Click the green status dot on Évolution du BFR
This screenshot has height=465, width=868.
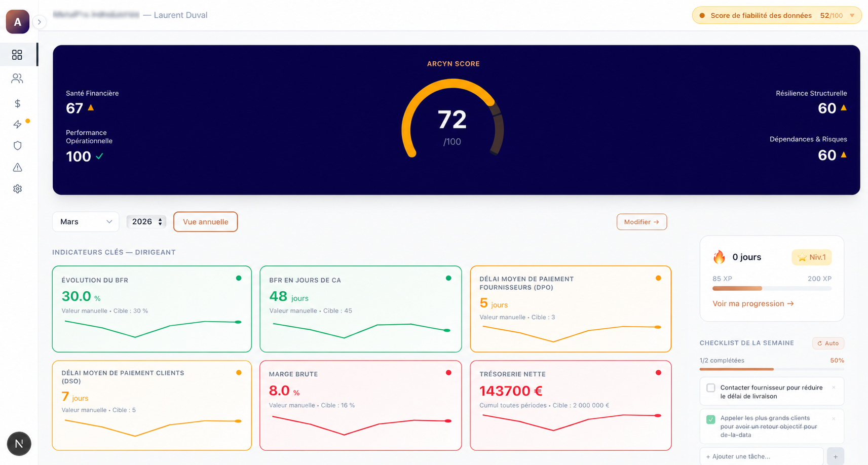point(239,278)
